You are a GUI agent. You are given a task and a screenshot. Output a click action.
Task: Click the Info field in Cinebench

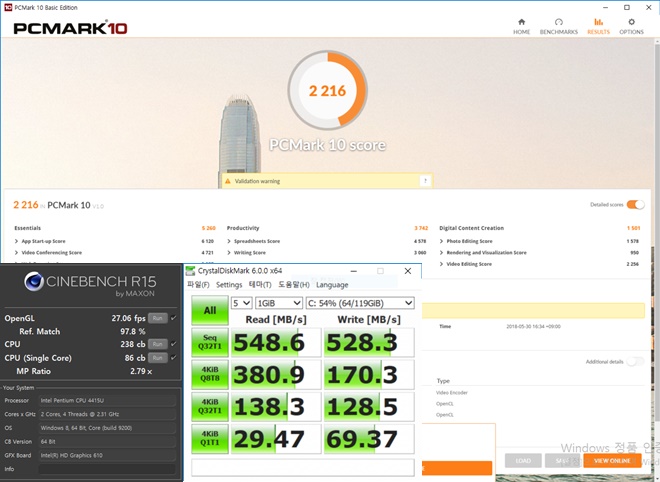(x=107, y=469)
